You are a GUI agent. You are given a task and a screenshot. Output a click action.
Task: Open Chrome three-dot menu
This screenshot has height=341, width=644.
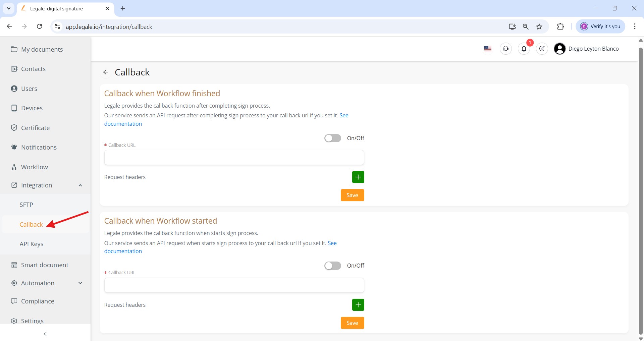pos(635,26)
